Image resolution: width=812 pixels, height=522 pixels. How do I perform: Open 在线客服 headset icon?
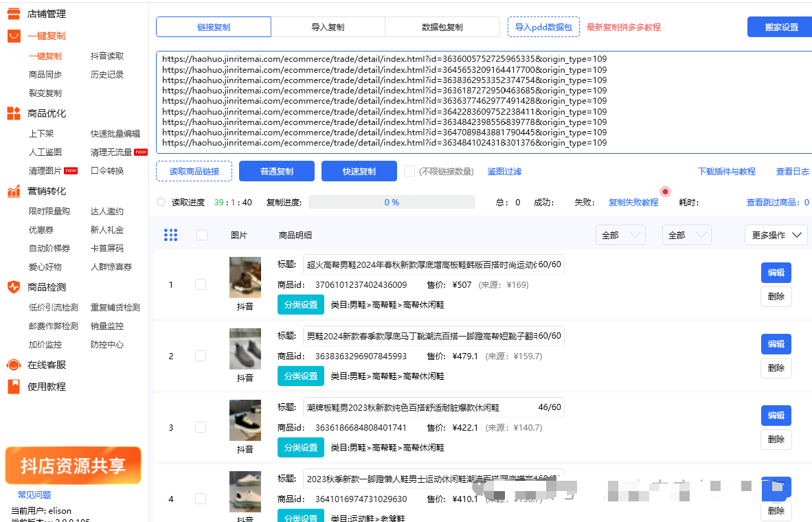[14, 365]
